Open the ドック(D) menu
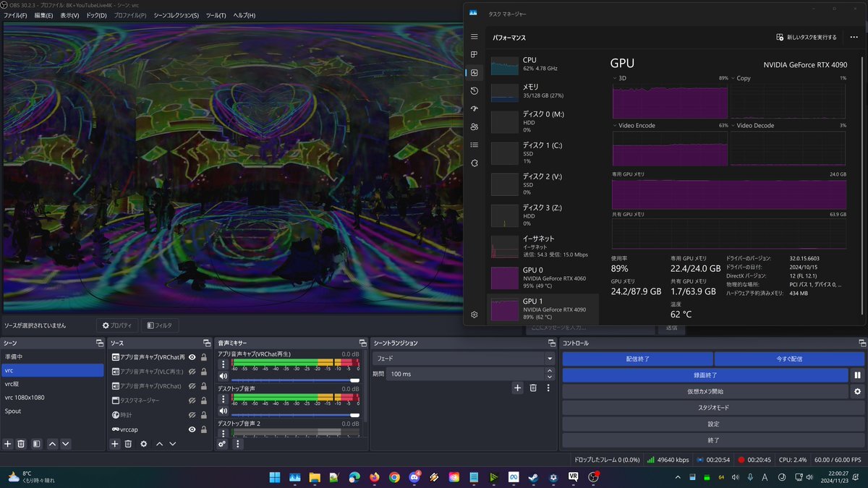 [96, 15]
